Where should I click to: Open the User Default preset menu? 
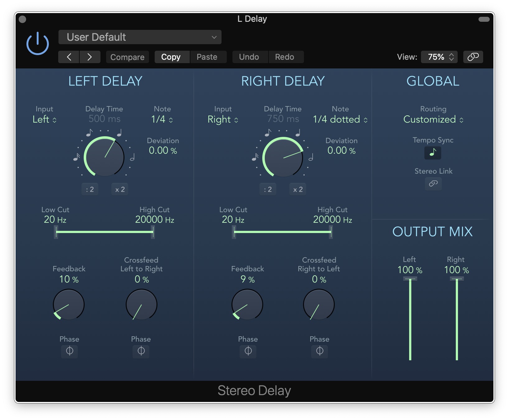(140, 37)
